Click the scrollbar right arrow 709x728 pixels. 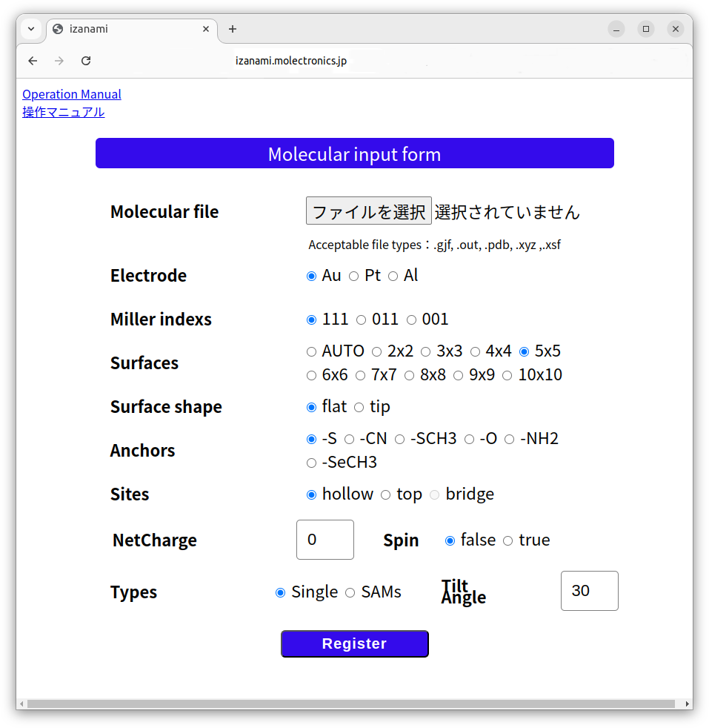pos(688,704)
